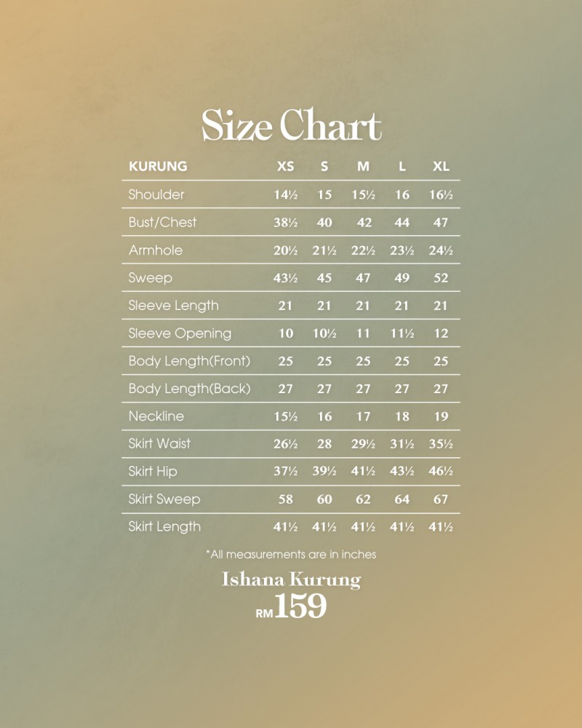The image size is (582, 728).
Task: Select the Skirt Waist row label
Action: pyautogui.click(x=159, y=443)
